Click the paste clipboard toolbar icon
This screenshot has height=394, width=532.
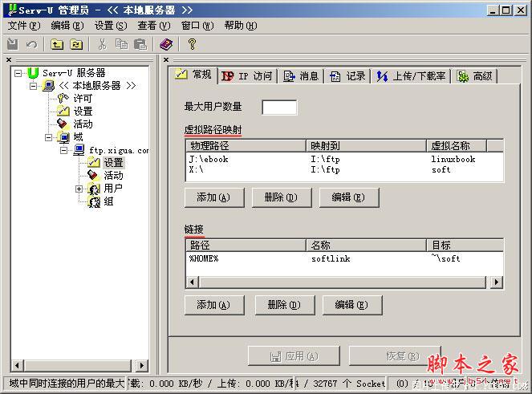tap(140, 44)
